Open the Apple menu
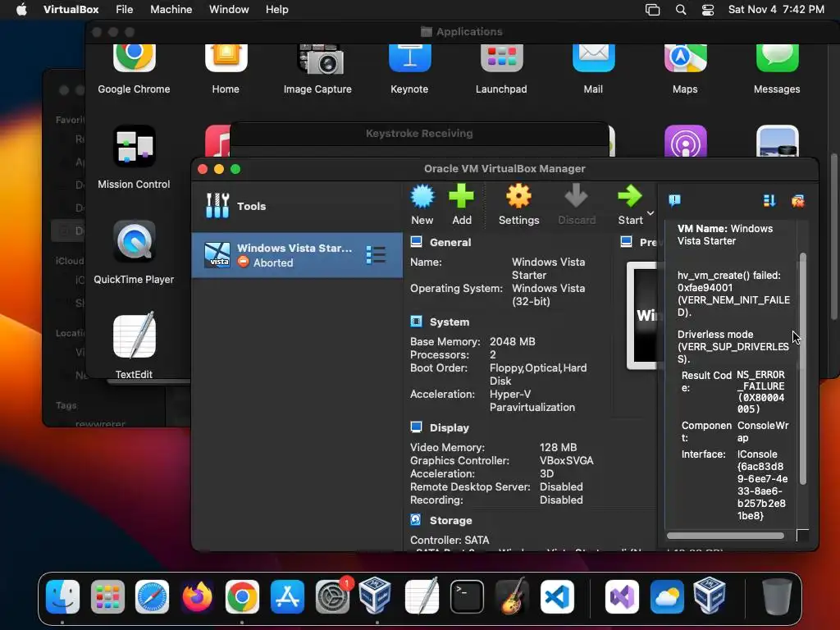The width and height of the screenshot is (840, 630). (x=21, y=10)
